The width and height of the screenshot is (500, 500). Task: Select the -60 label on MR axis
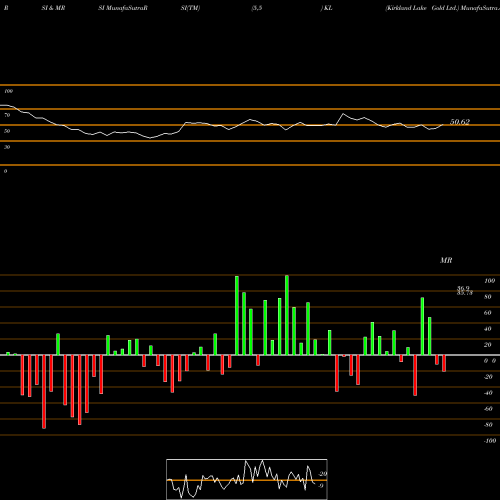pyautogui.click(x=488, y=409)
